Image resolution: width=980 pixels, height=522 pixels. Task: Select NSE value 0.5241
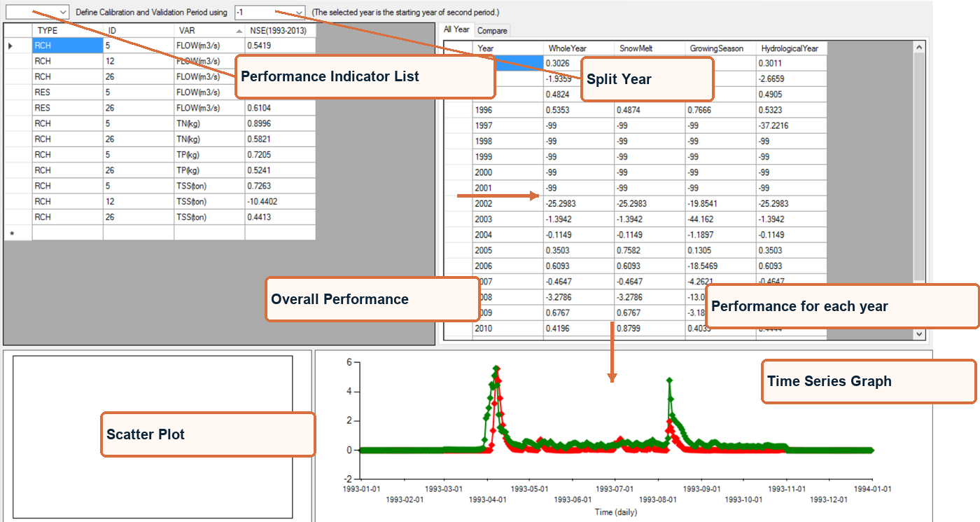point(280,170)
